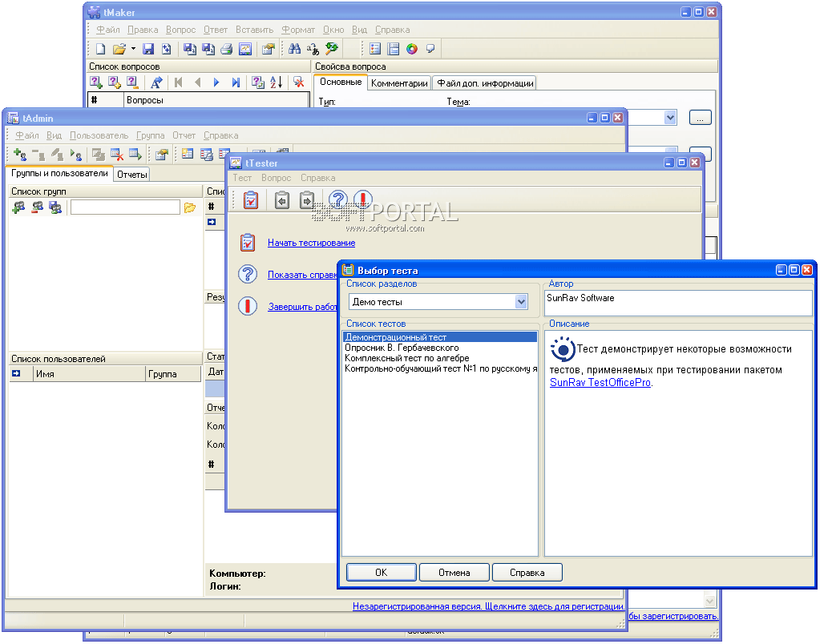Switch to the Комментарии tab in tMaker
This screenshot has width=832, height=644.
point(399,83)
